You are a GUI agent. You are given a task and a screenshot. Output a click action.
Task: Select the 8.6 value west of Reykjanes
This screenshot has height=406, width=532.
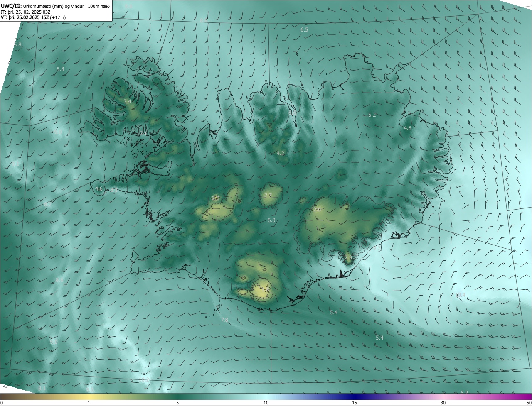[x=59, y=280]
